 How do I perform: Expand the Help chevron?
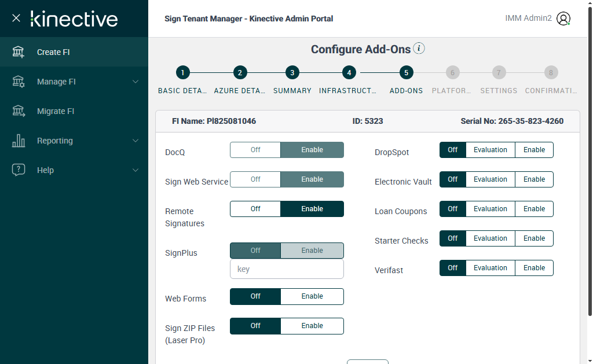(136, 170)
